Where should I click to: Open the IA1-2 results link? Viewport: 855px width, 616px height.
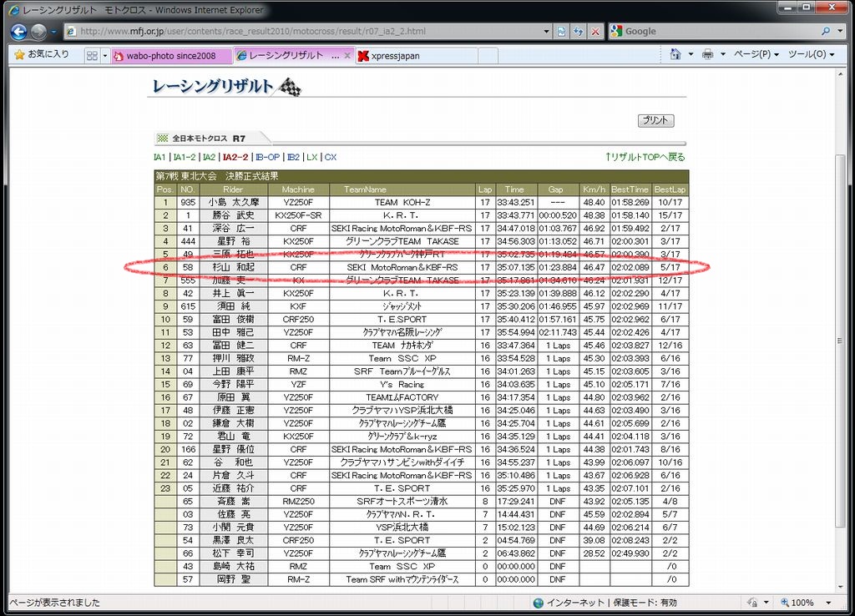[185, 157]
